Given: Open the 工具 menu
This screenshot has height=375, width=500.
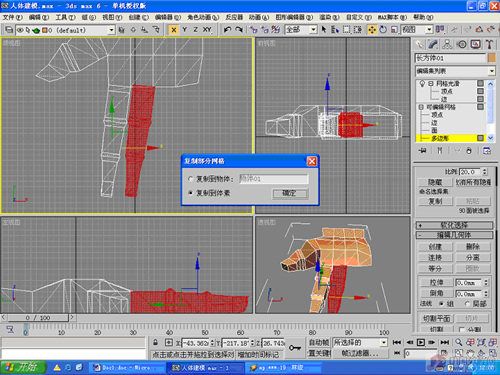Looking at the screenshot, I should 65,17.
